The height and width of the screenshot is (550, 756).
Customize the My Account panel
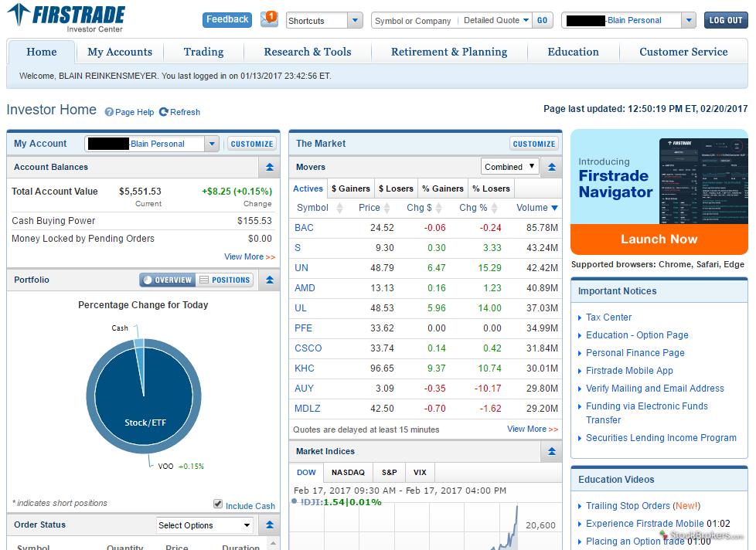click(252, 144)
